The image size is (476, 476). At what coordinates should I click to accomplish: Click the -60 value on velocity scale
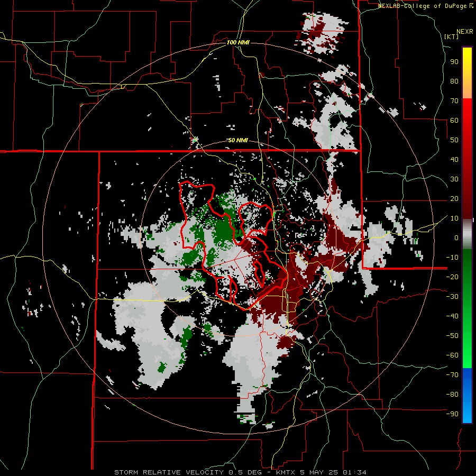452,355
